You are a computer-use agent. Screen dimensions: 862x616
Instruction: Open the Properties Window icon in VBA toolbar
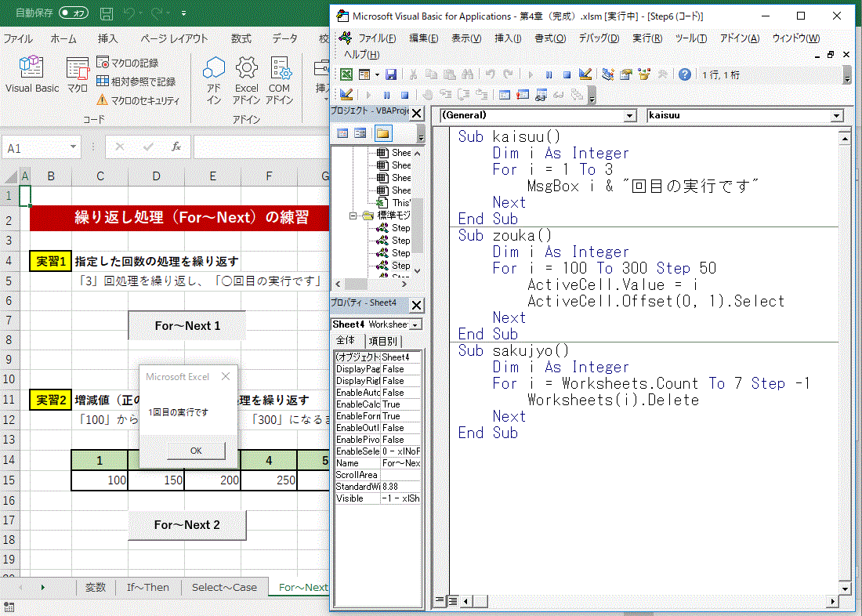(x=625, y=74)
